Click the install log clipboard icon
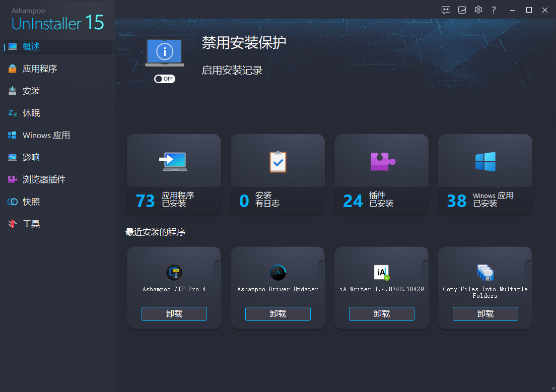This screenshot has width=556, height=392. [x=277, y=162]
